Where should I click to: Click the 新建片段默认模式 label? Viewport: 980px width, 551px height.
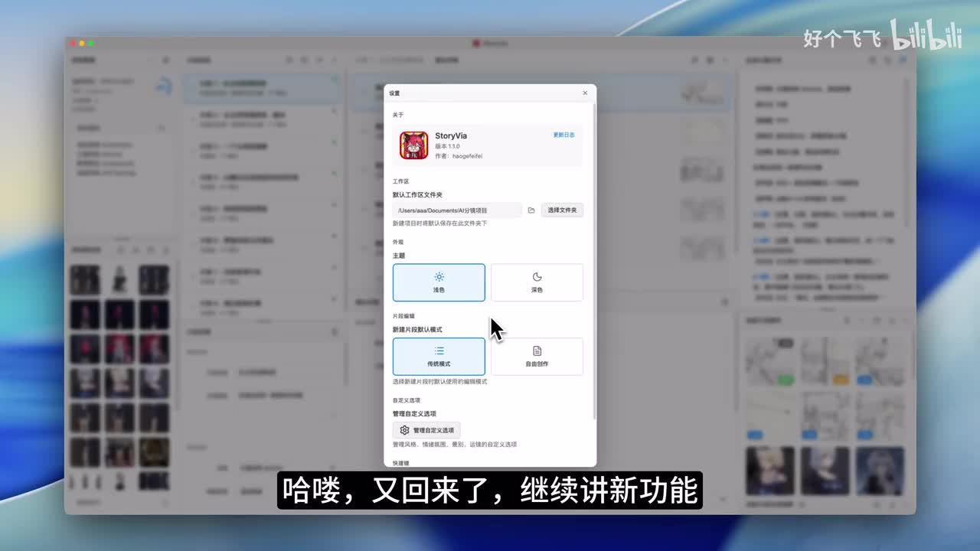pyautogui.click(x=417, y=330)
